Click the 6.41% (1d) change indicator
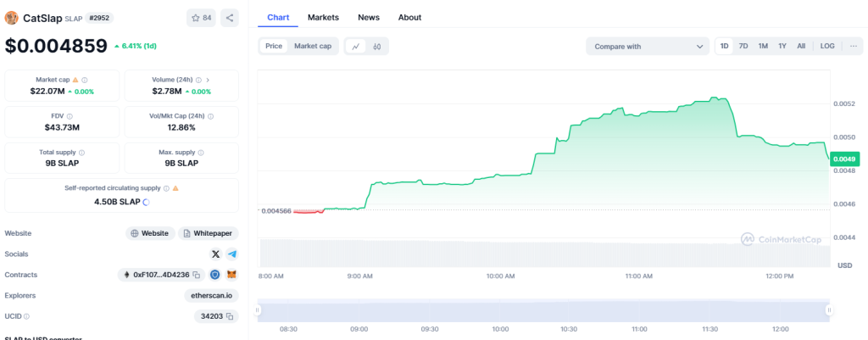 click(x=136, y=46)
